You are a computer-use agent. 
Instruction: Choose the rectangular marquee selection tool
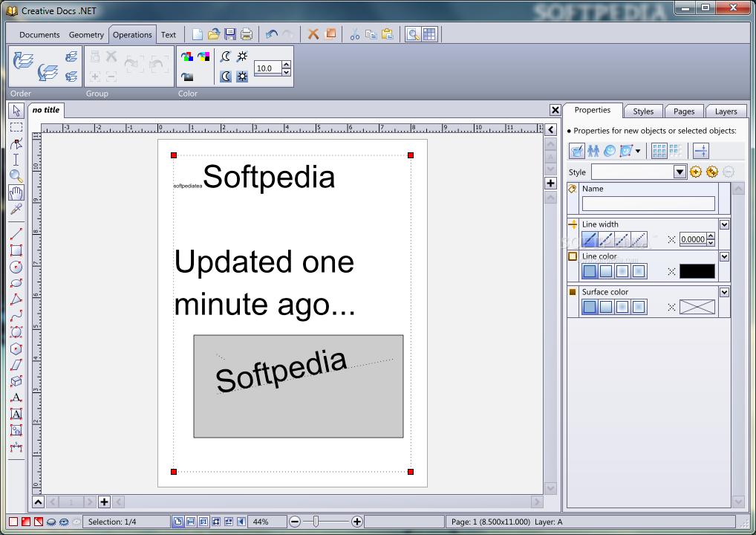16,127
